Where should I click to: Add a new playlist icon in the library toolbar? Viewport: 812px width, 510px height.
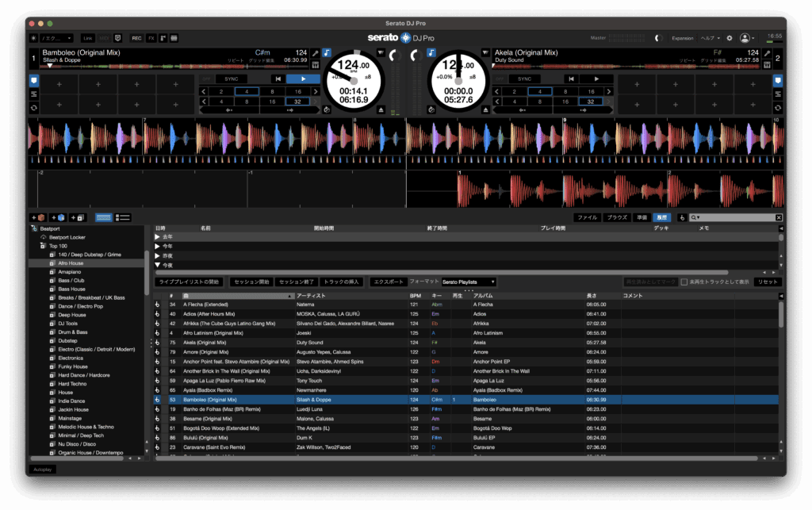tap(77, 218)
